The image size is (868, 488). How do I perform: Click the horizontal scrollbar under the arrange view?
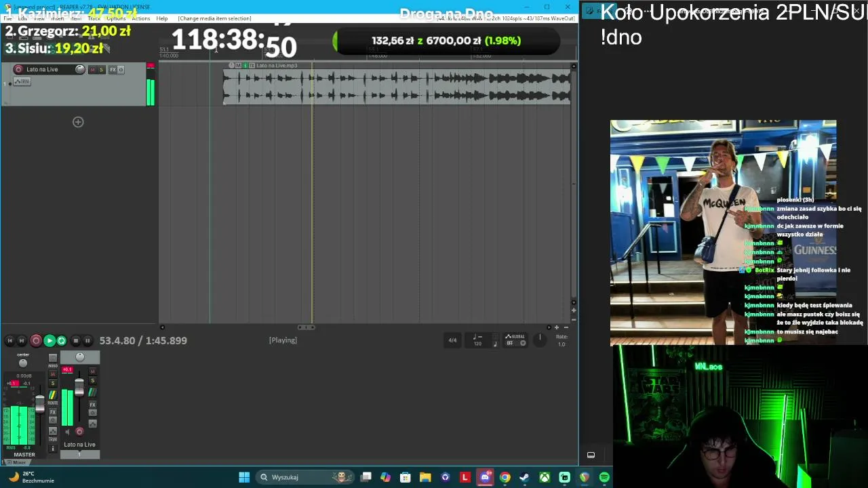point(307,327)
